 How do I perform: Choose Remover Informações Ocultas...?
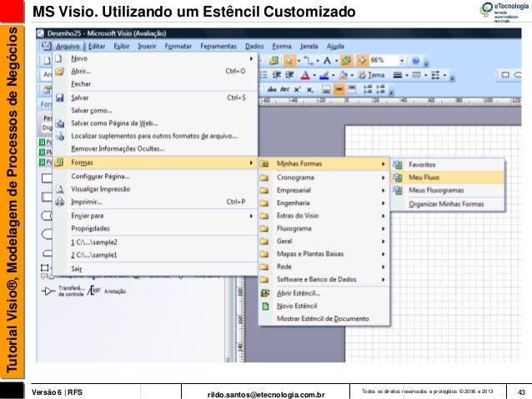coord(155,149)
